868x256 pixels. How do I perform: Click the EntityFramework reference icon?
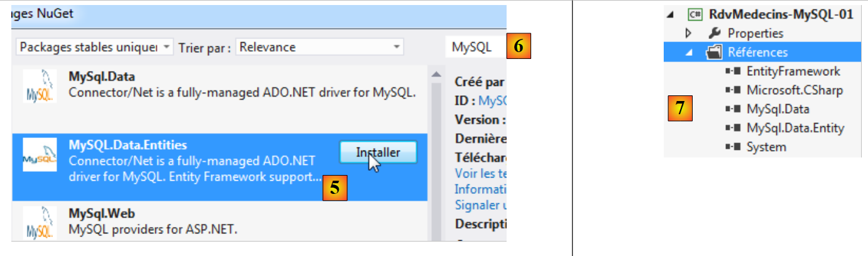[x=732, y=72]
